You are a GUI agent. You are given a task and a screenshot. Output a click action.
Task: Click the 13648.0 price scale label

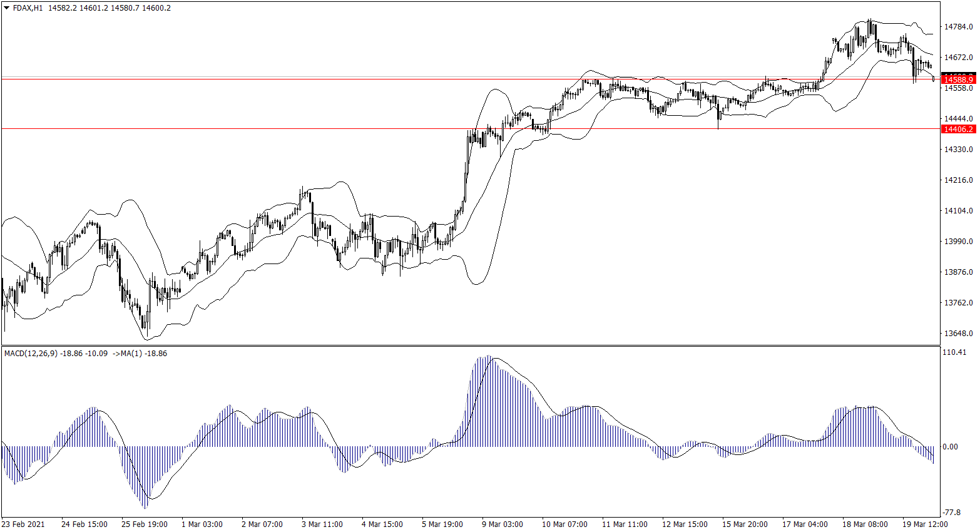[958, 334]
